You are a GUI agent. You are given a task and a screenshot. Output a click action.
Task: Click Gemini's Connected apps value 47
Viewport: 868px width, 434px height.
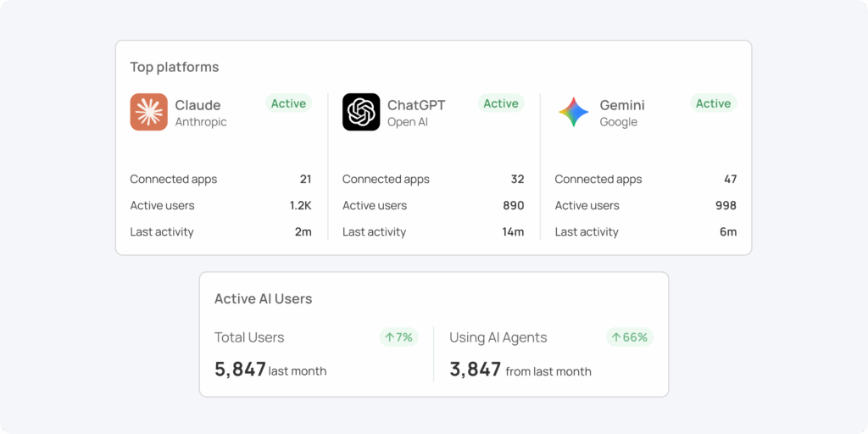pos(730,180)
